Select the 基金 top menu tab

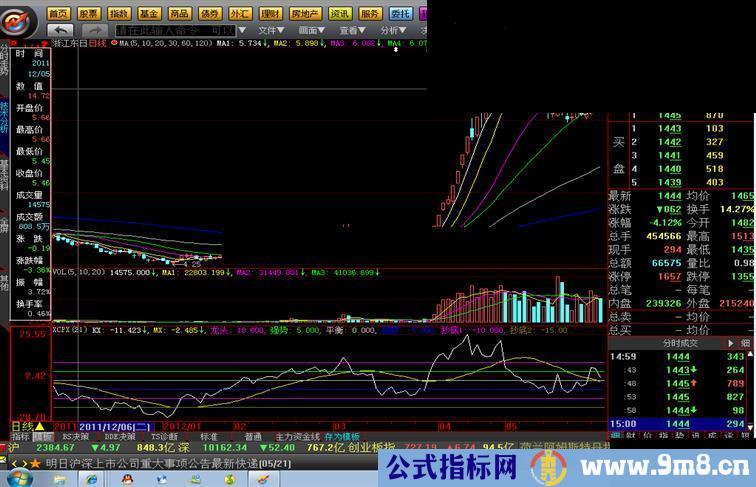point(149,13)
